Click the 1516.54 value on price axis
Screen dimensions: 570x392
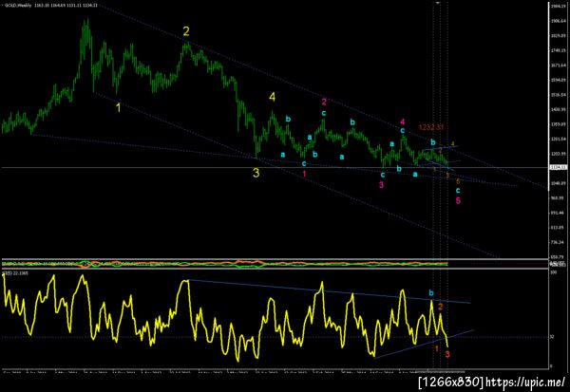pyautogui.click(x=558, y=95)
